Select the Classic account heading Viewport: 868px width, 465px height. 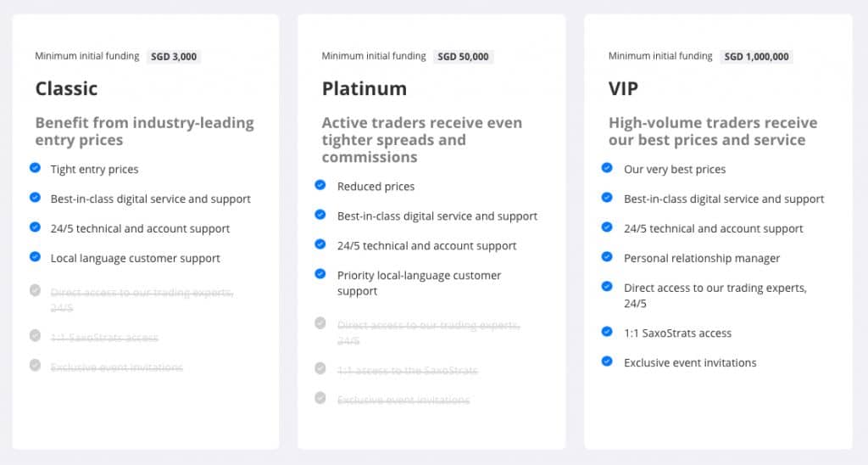[66, 89]
